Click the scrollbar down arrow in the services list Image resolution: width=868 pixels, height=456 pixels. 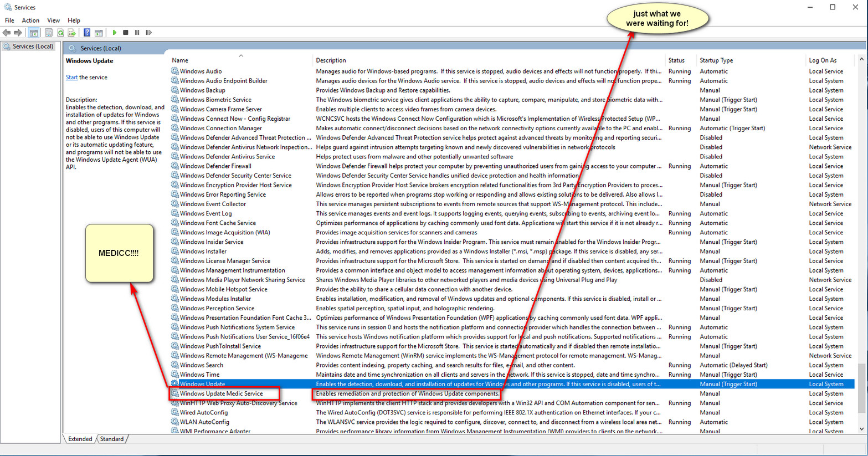pyautogui.click(x=861, y=429)
